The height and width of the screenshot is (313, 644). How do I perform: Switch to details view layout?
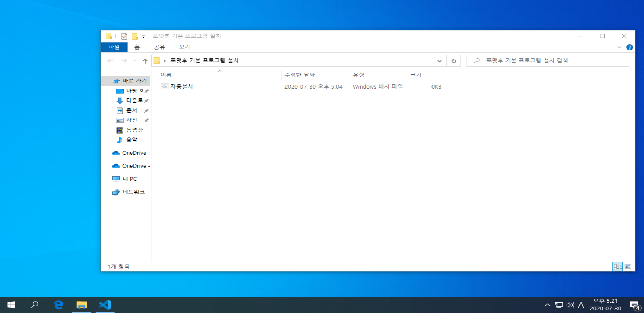[x=617, y=267]
